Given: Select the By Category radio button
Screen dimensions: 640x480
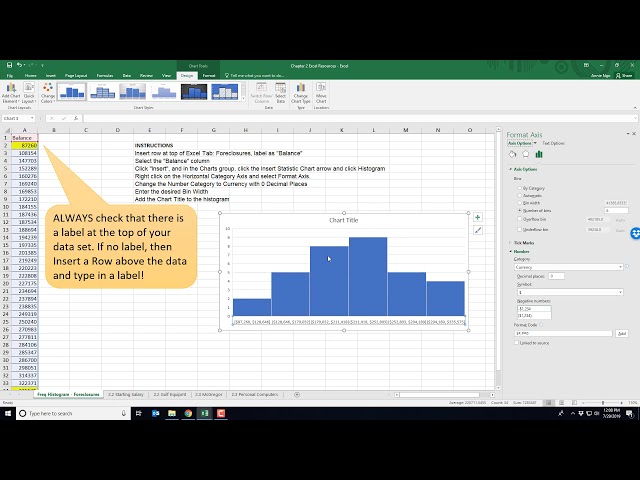Looking at the screenshot, I should pos(520,188).
